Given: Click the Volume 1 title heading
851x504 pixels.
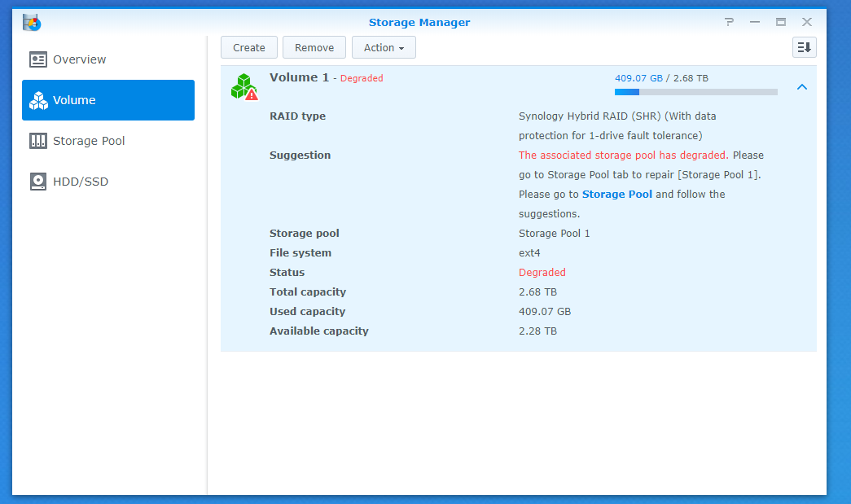Looking at the screenshot, I should click(299, 77).
